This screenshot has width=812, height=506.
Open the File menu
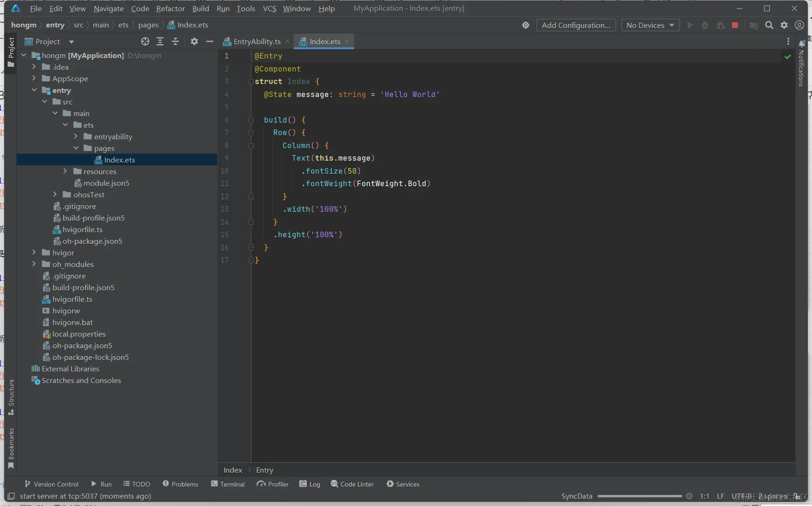pyautogui.click(x=36, y=8)
